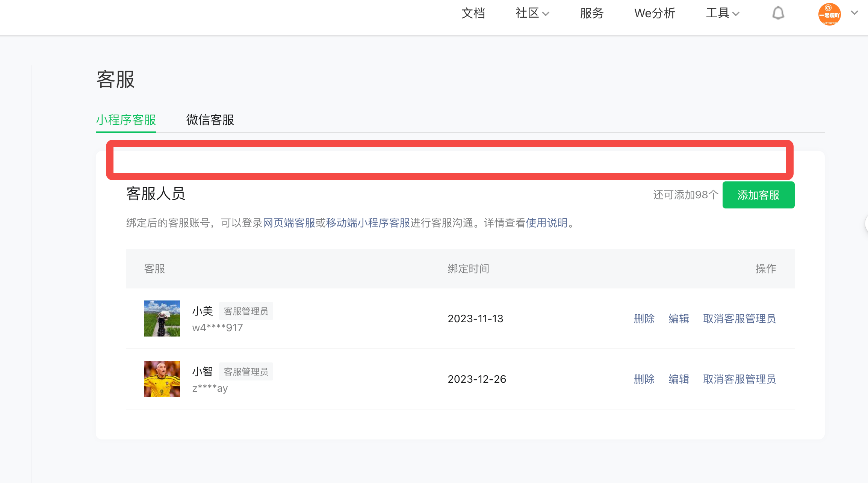The width and height of the screenshot is (868, 483).
Task: Click 小美's avatar thumbnail
Action: pos(162,318)
